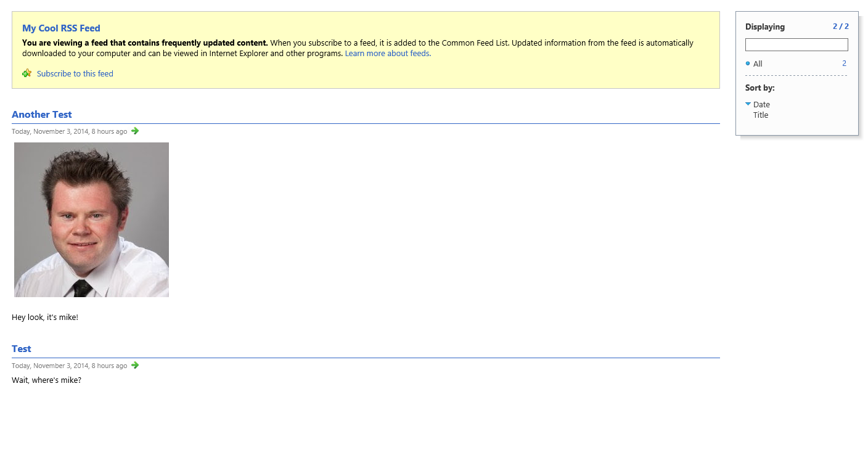Click Subscribe to this feed link

click(x=75, y=74)
